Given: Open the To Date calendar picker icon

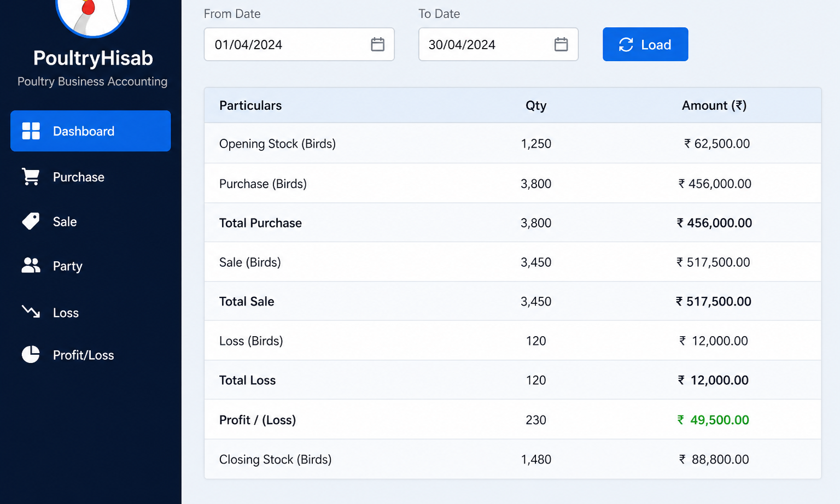Looking at the screenshot, I should [561, 44].
